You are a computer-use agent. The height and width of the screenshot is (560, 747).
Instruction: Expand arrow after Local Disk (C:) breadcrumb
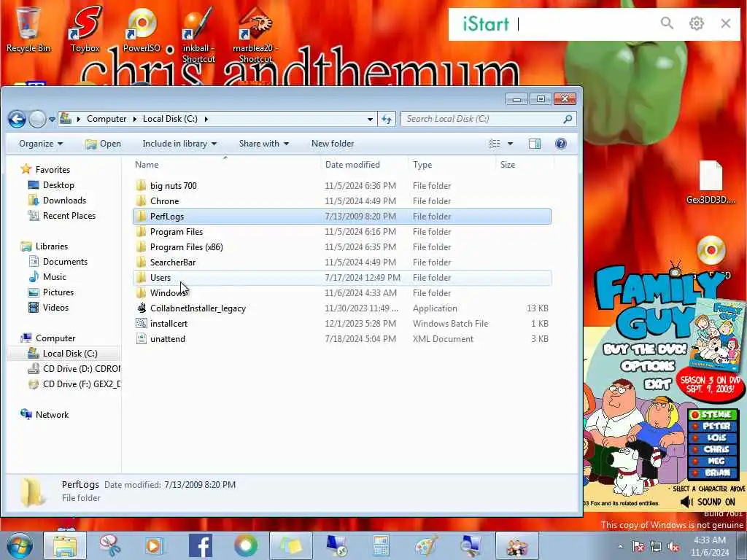[x=206, y=119]
